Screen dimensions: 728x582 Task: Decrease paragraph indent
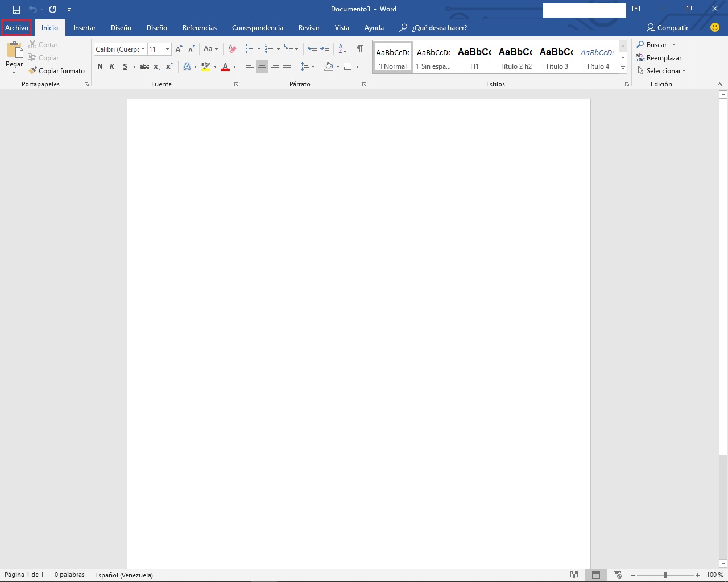pos(312,49)
